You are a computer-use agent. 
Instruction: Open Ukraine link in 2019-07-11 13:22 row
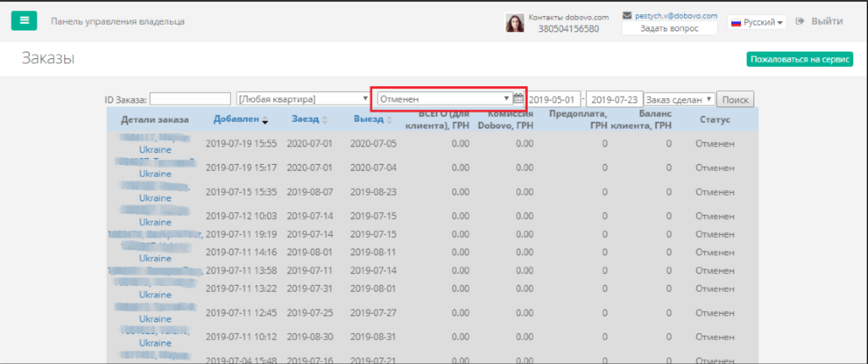pos(155,295)
